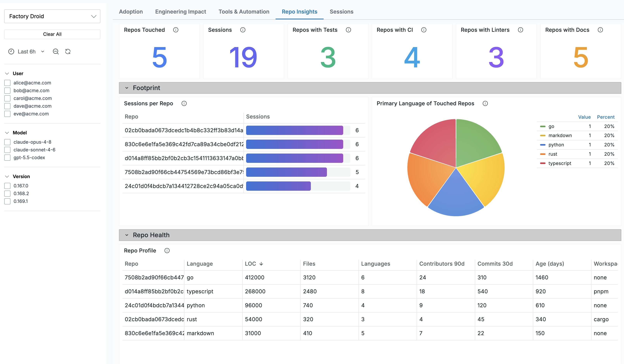The height and width of the screenshot is (364, 624).
Task: Click the session bar for repo 7508b2ad90f66cb
Action: [286, 172]
